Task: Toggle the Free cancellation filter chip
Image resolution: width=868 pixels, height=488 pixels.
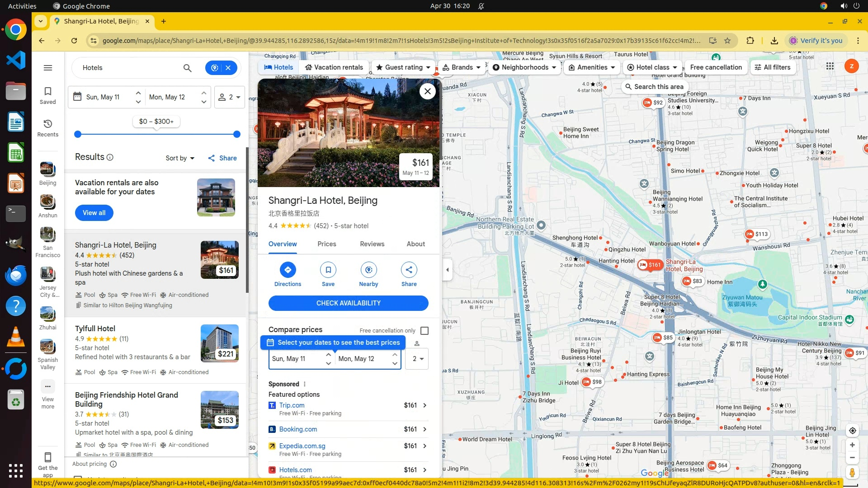Action: [716, 67]
